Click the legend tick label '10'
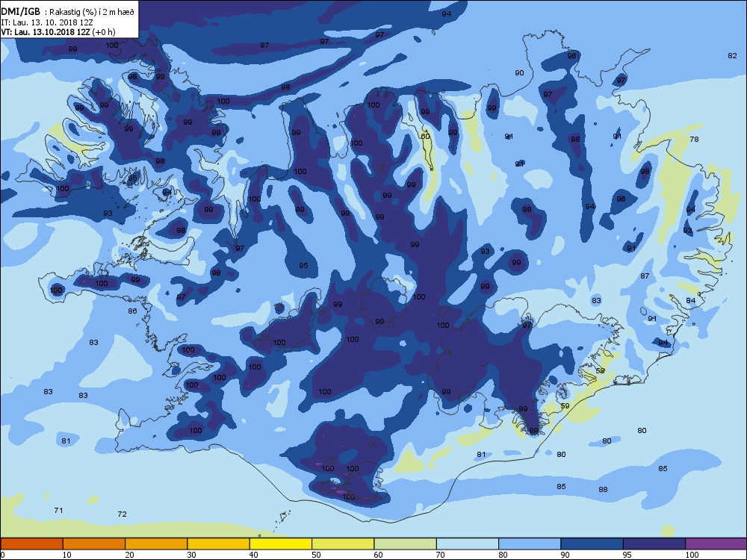 (67, 555)
